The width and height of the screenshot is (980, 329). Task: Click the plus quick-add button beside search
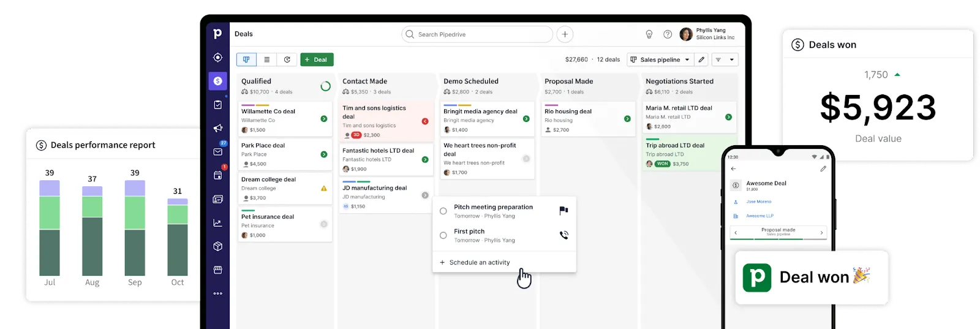[565, 34]
